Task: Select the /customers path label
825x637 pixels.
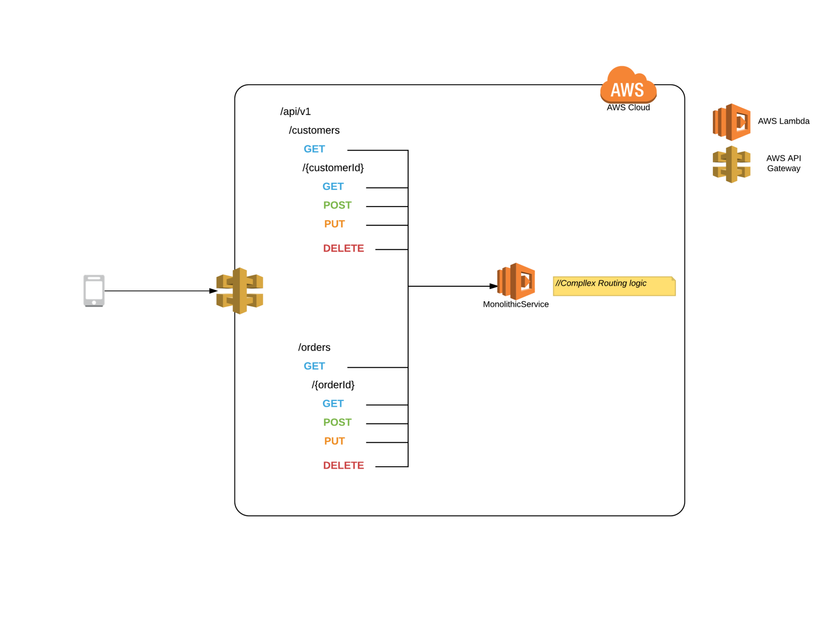Action: (x=314, y=130)
